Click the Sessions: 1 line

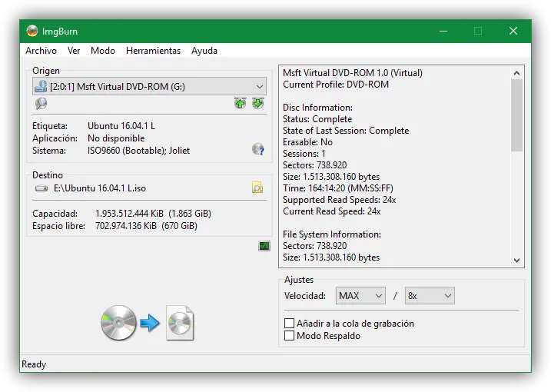304,154
